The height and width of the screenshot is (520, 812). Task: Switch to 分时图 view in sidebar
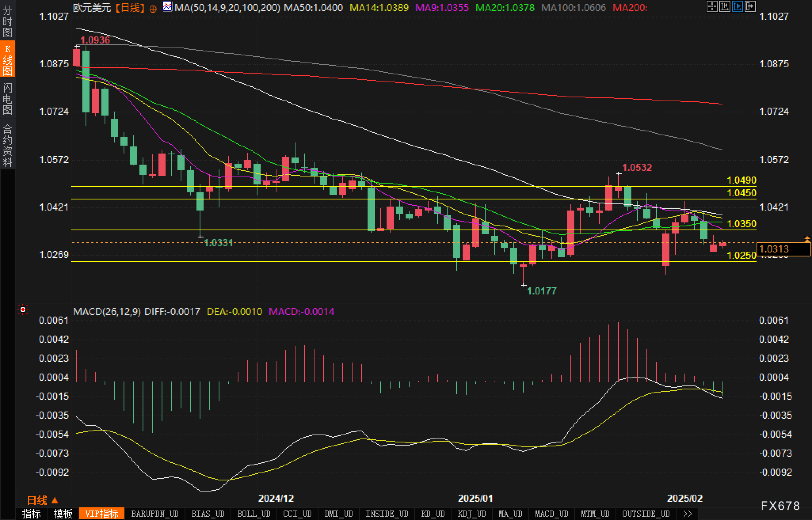7,21
